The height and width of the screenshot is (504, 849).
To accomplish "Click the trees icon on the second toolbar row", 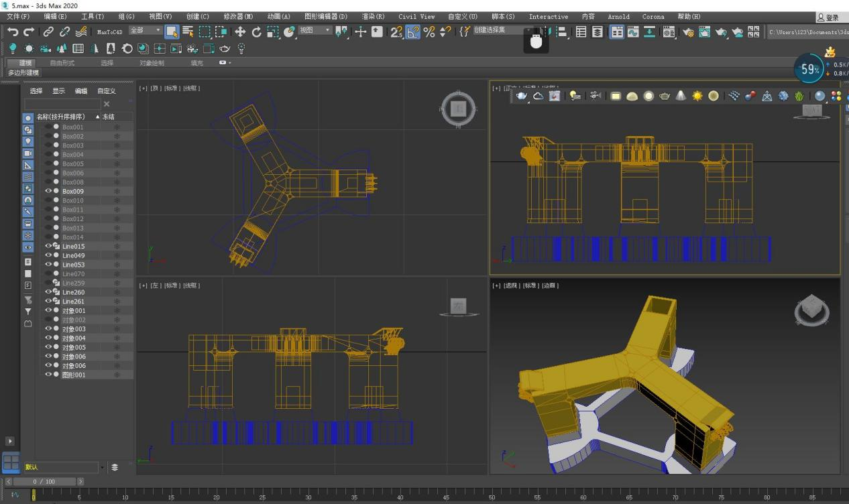I will pyautogui.click(x=62, y=48).
